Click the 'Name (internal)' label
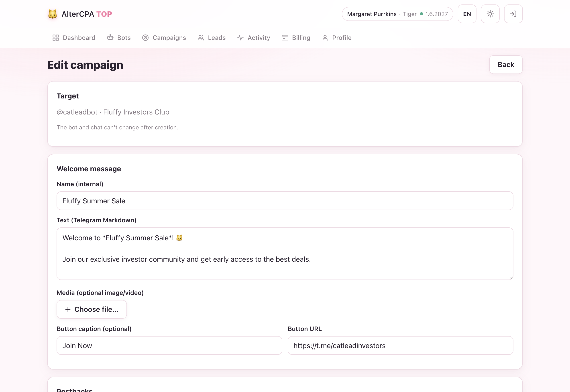Viewport: 570px width, 392px height. click(80, 184)
